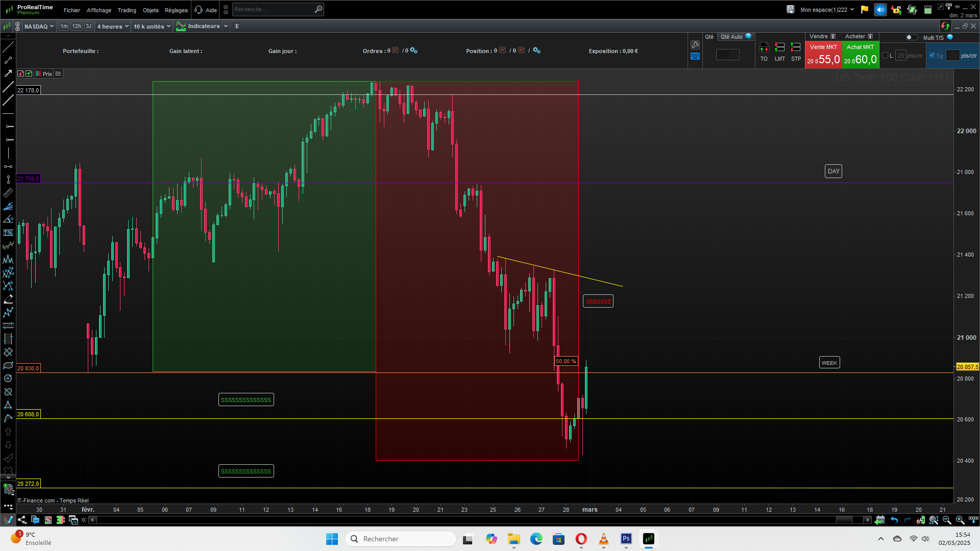Click the blue keyboard icon
The image size is (980, 551).
(x=695, y=57)
